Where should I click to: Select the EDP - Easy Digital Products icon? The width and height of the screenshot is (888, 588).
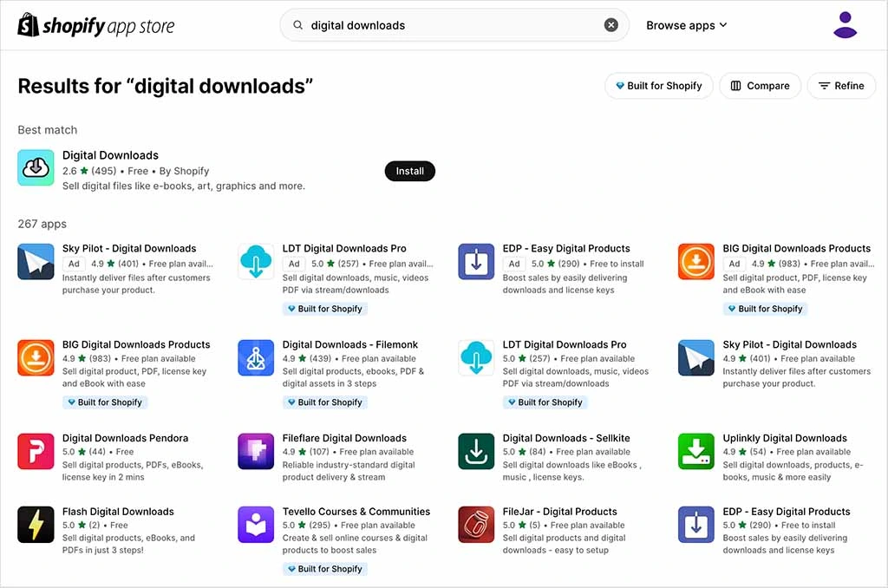click(475, 261)
